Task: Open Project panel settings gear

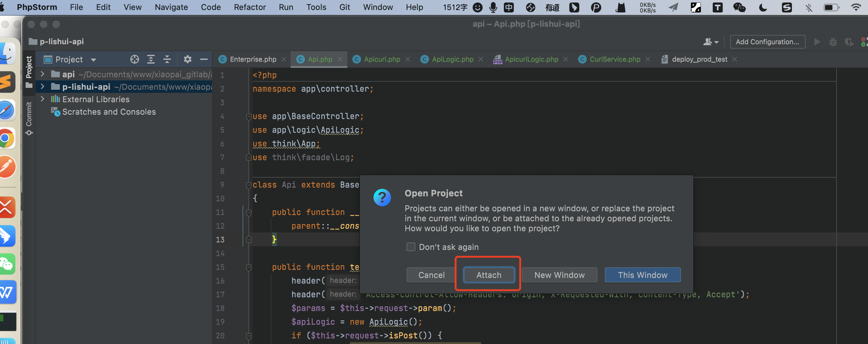Action: pos(187,59)
